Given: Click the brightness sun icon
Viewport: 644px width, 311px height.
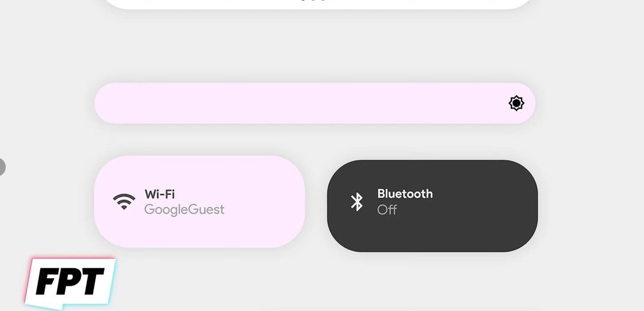Looking at the screenshot, I should click(516, 103).
